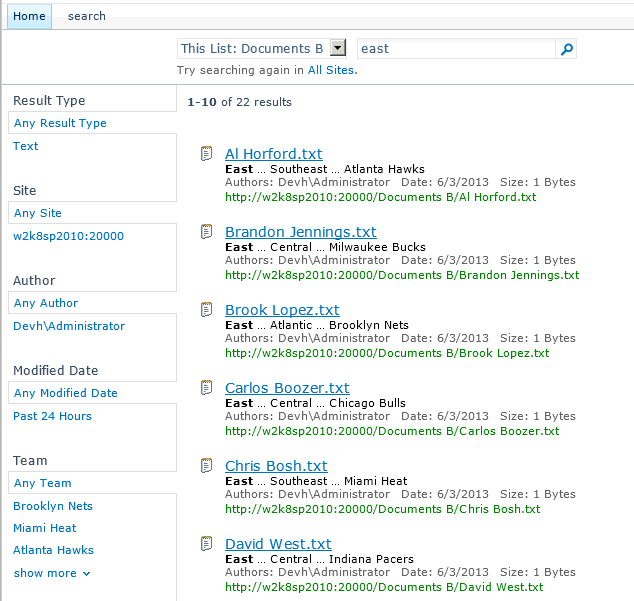Open Chris Bosh.txt result
Viewport: 634px width, 601px height.
[276, 466]
